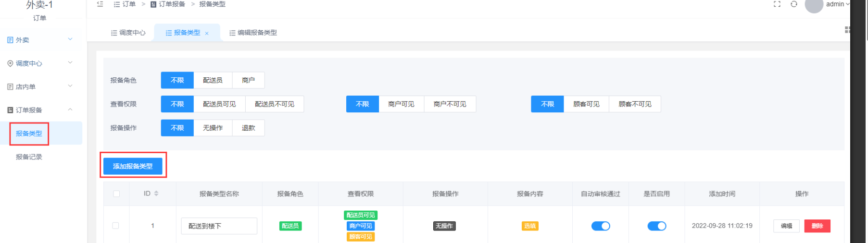Expand the 调度中心 sidebar menu
Viewport: 868px width, 243px height.
pyautogui.click(x=41, y=63)
